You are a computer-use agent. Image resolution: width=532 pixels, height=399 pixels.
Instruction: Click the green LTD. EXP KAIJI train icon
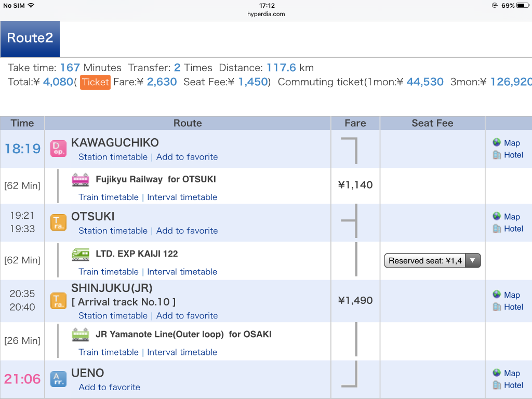(81, 254)
